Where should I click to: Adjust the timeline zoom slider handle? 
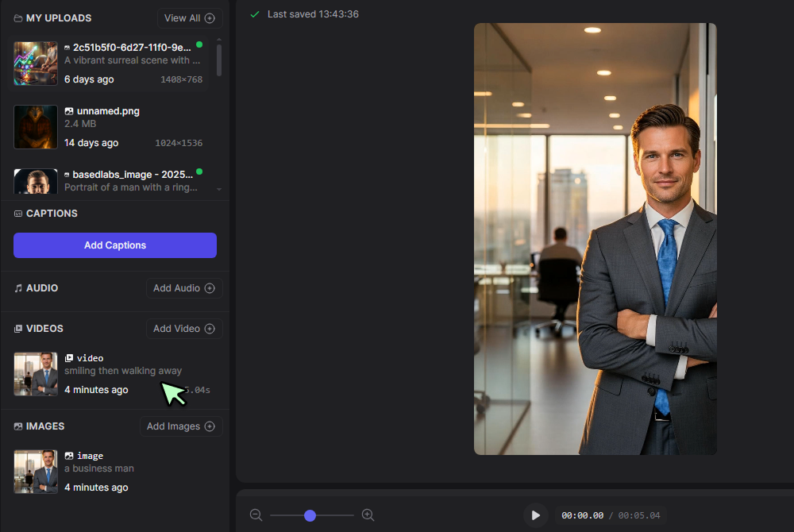point(310,515)
